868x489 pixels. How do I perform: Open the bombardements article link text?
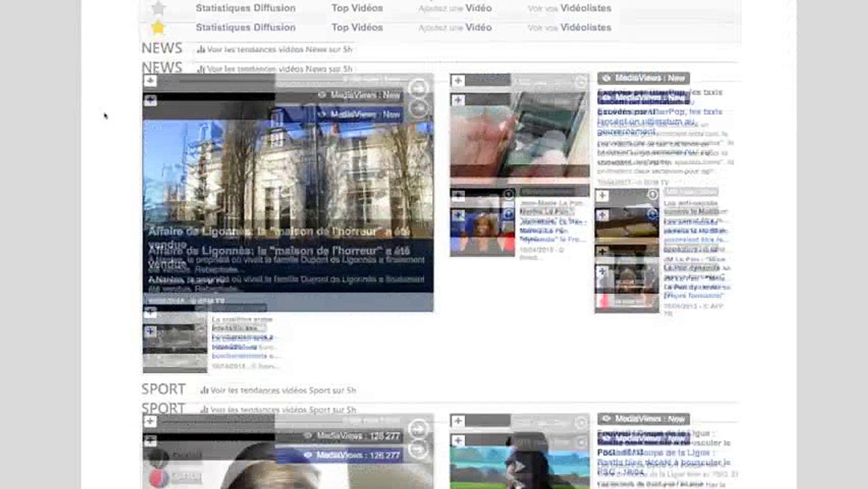[x=245, y=342]
